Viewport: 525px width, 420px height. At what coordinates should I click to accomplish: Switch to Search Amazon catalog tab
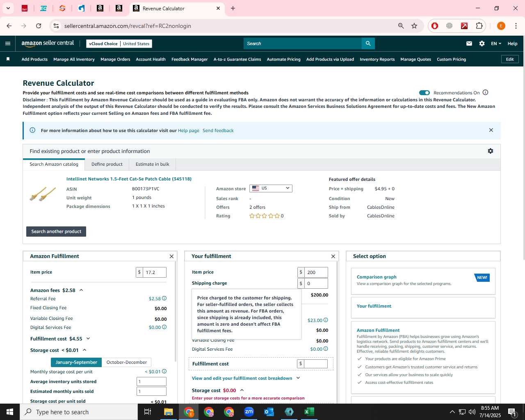pyautogui.click(x=54, y=164)
